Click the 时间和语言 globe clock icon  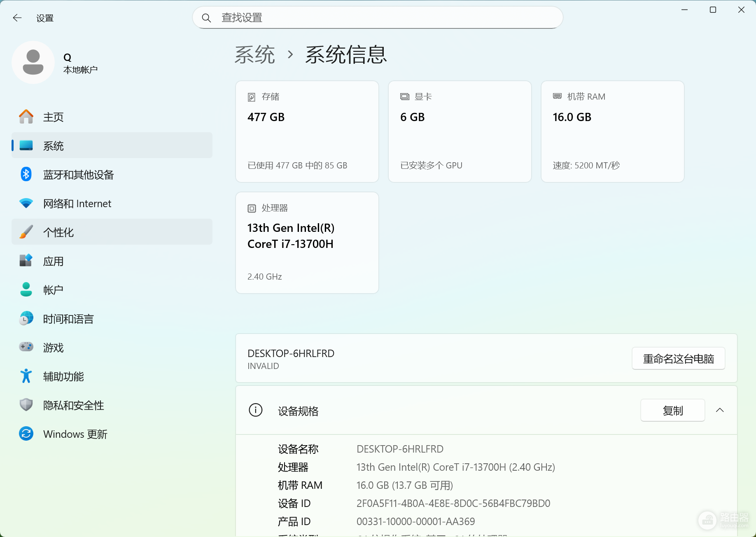pos(26,318)
